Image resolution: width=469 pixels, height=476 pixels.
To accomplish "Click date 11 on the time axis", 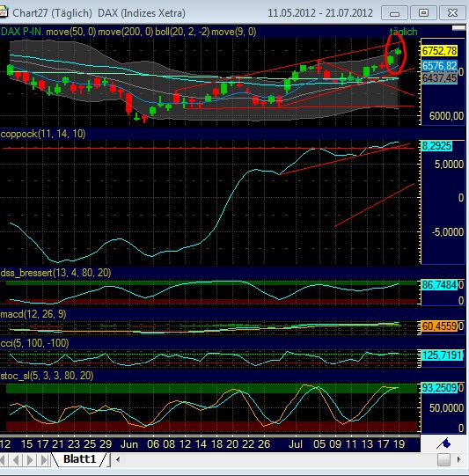I will (351, 444).
